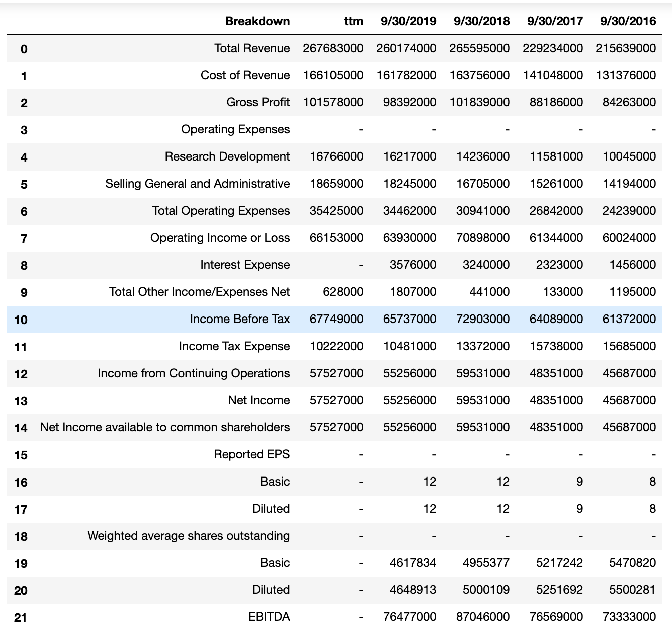The height and width of the screenshot is (636, 672).
Task: Click Basic shares 2019 value 4617834
Action: tap(413, 563)
